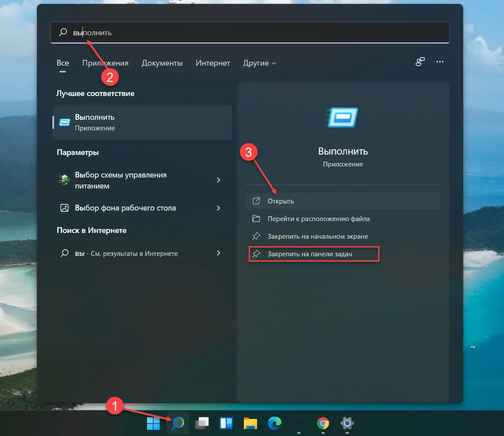The image size is (504, 436).
Task: Select Перейти к расположению файла
Action: 318,219
